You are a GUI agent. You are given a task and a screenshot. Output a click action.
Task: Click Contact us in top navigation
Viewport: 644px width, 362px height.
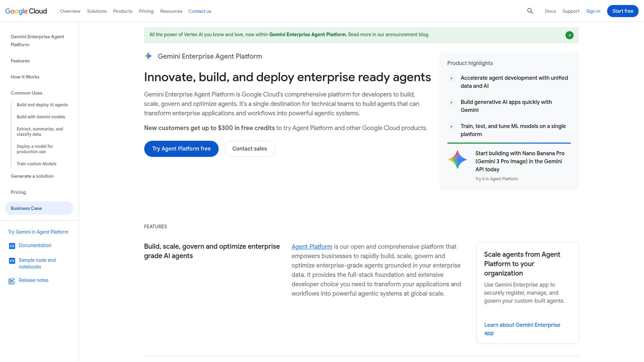tap(199, 11)
